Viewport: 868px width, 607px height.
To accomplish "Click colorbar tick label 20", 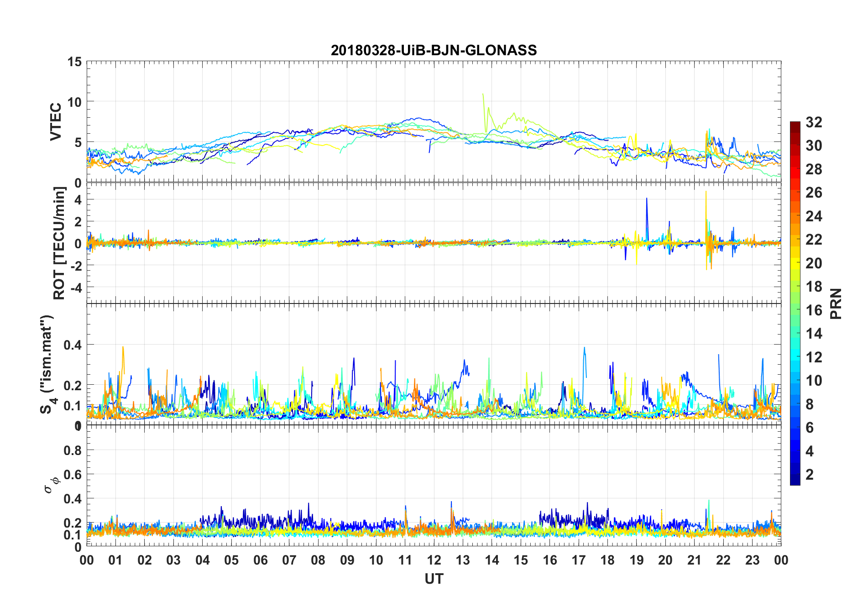I will click(814, 263).
